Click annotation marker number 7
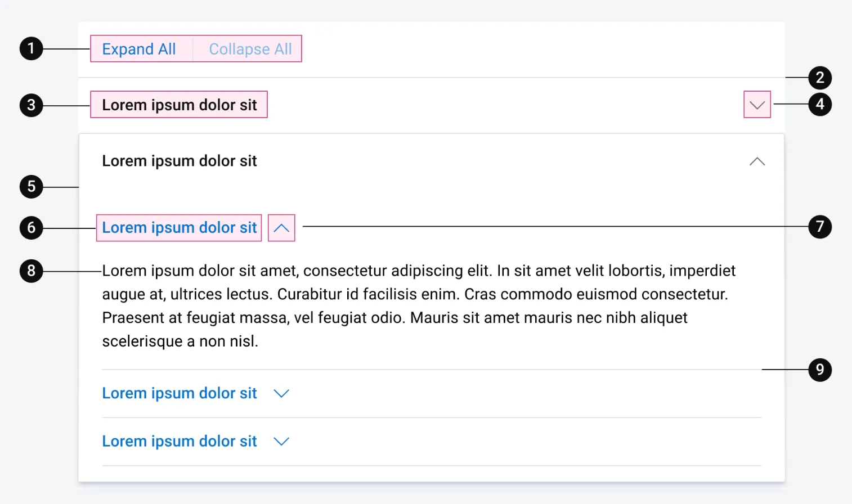The image size is (852, 504). [x=820, y=227]
